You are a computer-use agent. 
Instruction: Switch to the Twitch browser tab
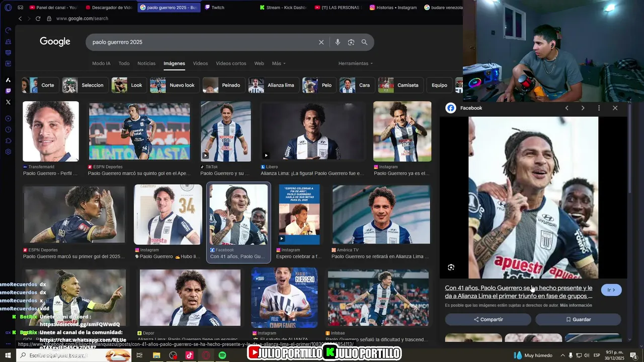pyautogui.click(x=215, y=8)
